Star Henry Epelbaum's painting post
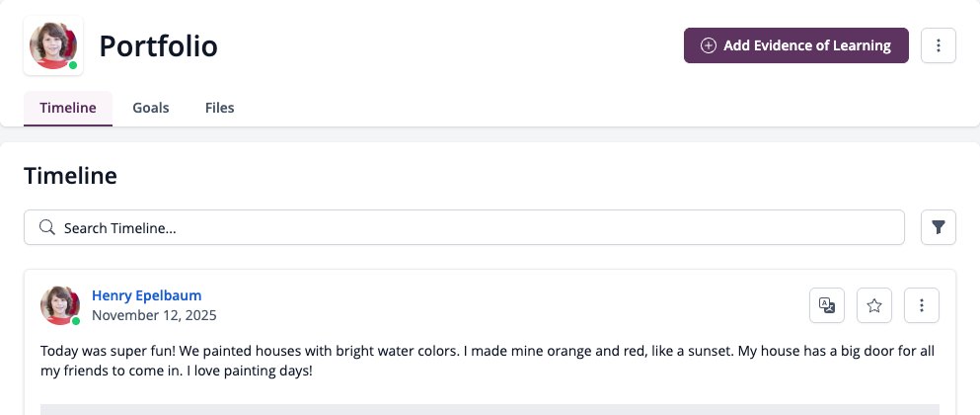 [874, 305]
